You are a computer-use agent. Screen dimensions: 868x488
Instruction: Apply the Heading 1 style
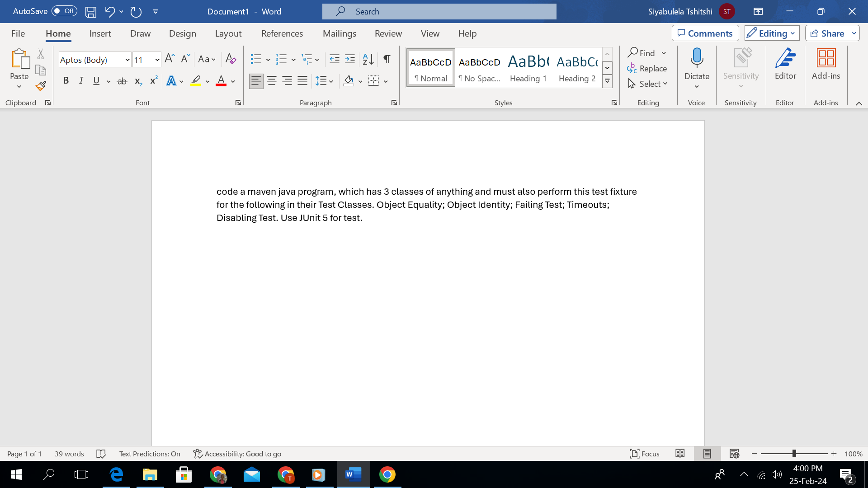(528, 68)
